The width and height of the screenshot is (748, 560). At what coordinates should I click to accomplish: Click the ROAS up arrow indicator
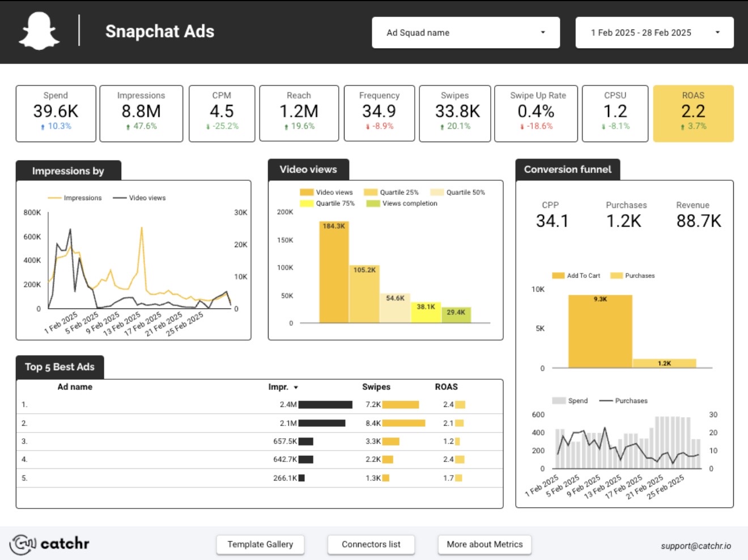(683, 127)
